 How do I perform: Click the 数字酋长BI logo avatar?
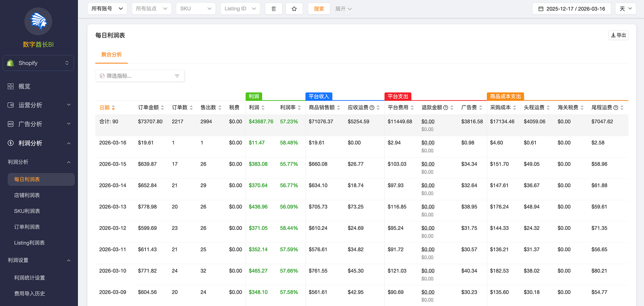[x=38, y=22]
